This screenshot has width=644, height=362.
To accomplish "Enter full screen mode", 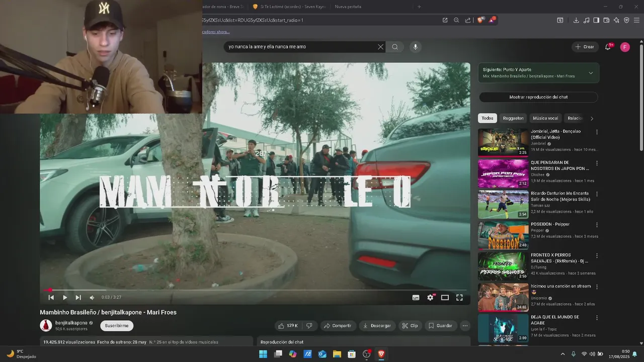I will coord(459,297).
